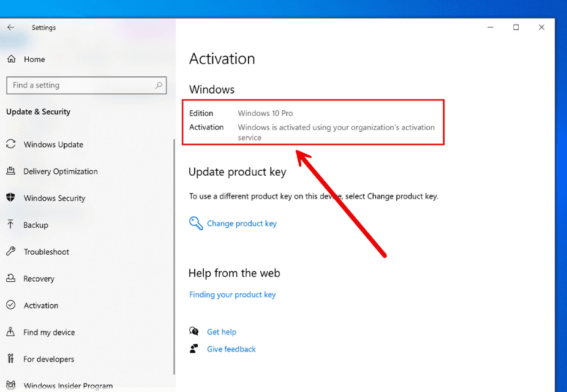Screen dimensions: 567x392
Task: Click the Home icon in sidebar
Action: point(11,59)
